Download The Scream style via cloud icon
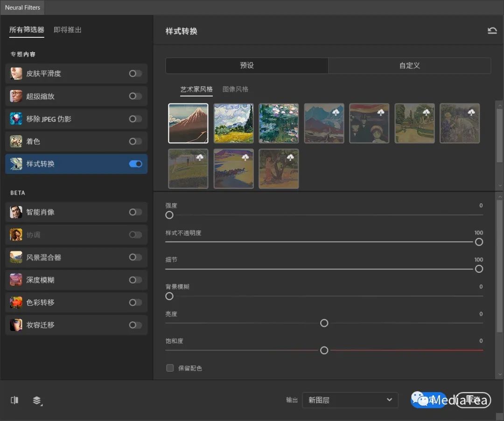 [381, 112]
